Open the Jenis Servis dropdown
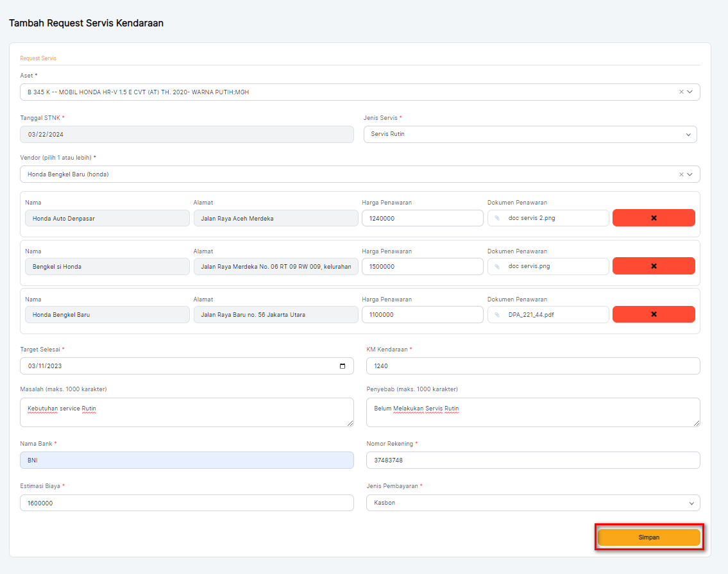The width and height of the screenshot is (728, 574). (688, 135)
